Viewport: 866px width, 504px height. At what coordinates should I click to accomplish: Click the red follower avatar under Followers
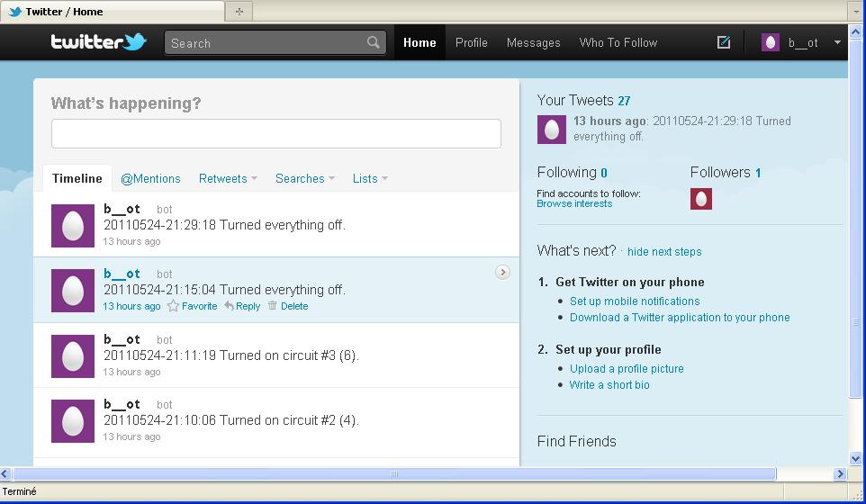point(701,199)
